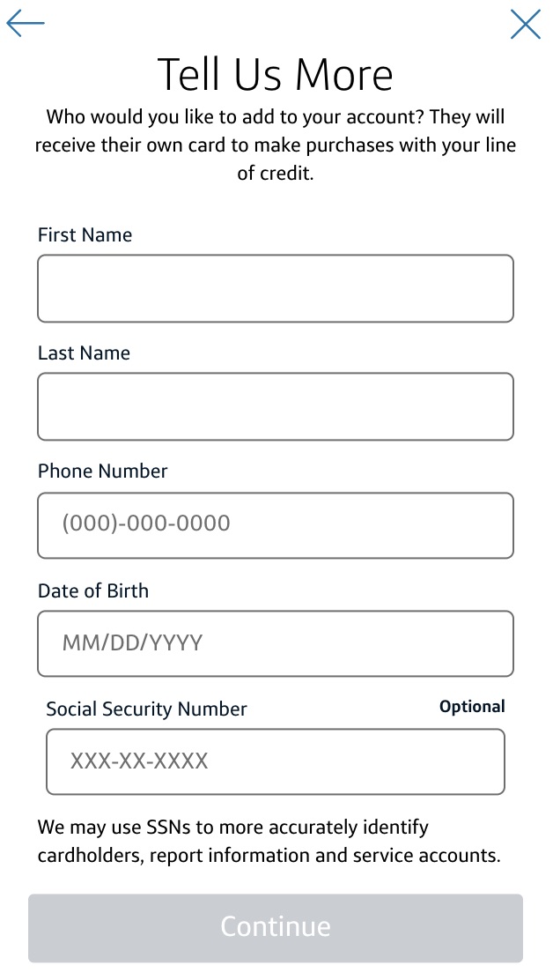553x980 pixels.
Task: Click the account description paragraph below the heading
Action: coord(276,145)
